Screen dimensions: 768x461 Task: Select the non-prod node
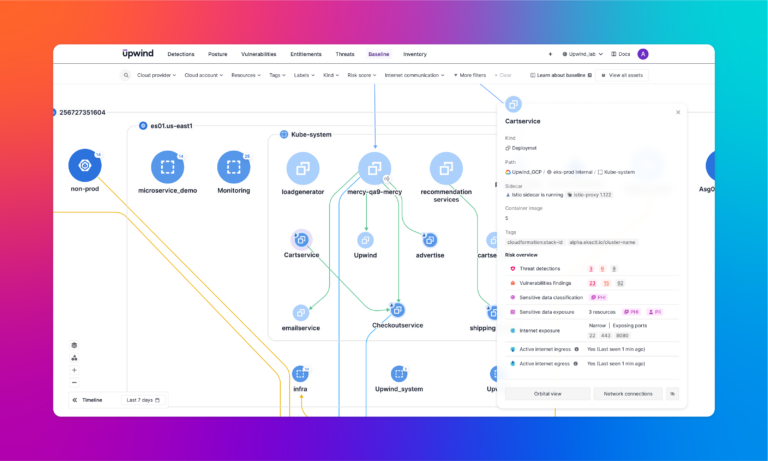coord(85,166)
